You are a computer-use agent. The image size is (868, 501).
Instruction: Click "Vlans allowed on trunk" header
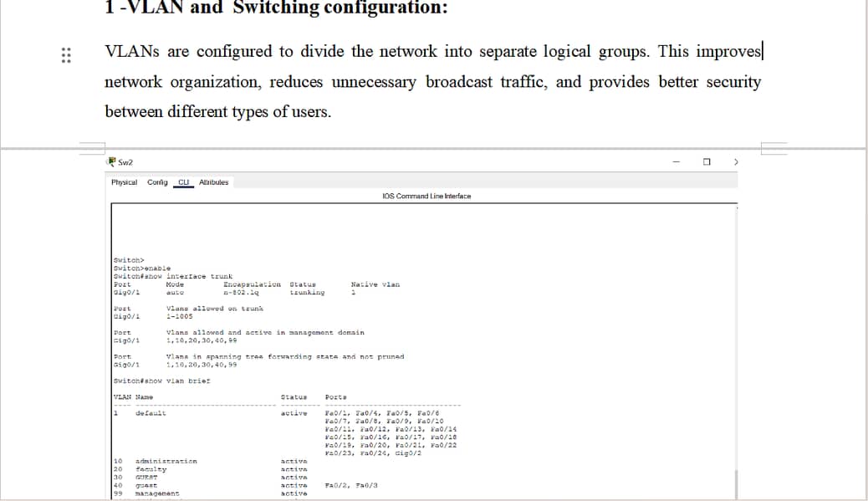pyautogui.click(x=215, y=309)
